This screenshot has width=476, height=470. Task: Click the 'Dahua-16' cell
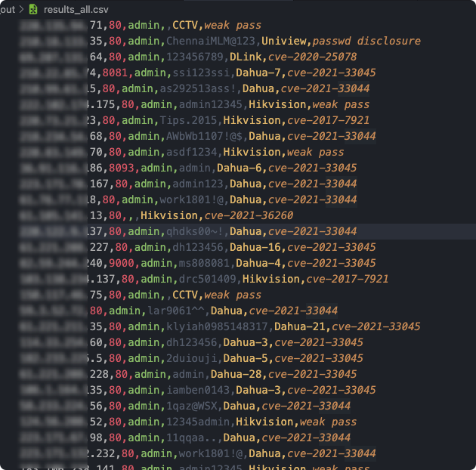pos(255,247)
